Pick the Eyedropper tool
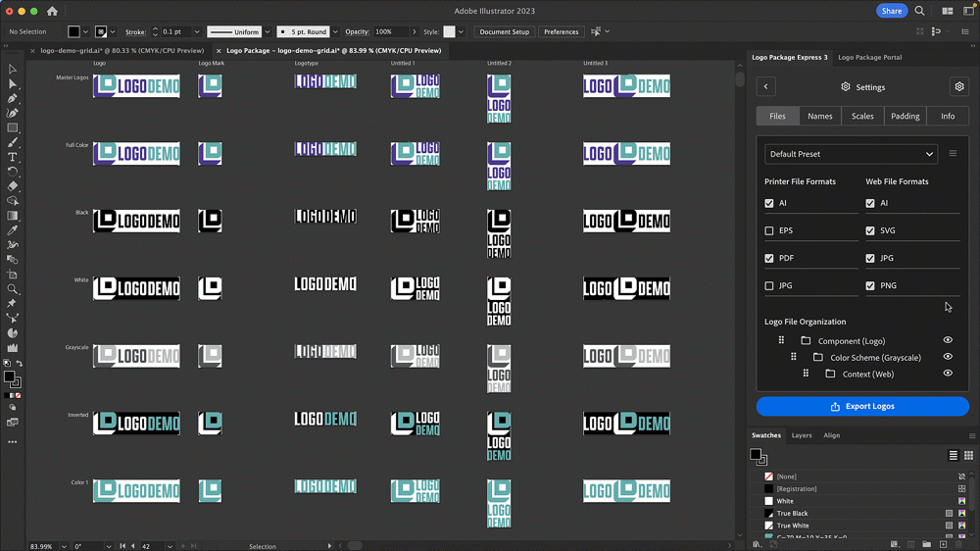980x551 pixels. [x=13, y=230]
